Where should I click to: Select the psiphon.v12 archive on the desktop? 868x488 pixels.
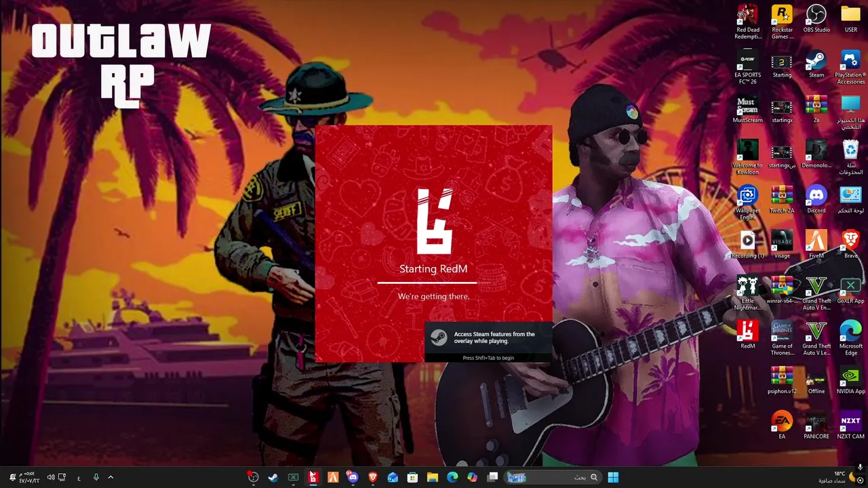pos(782,380)
